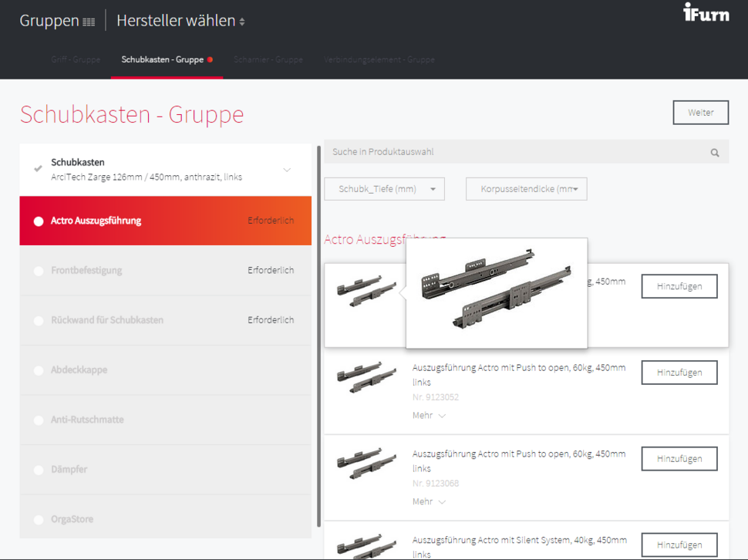The width and height of the screenshot is (748, 560).
Task: Click the check mark beside Schubkasten
Action: tap(38, 168)
